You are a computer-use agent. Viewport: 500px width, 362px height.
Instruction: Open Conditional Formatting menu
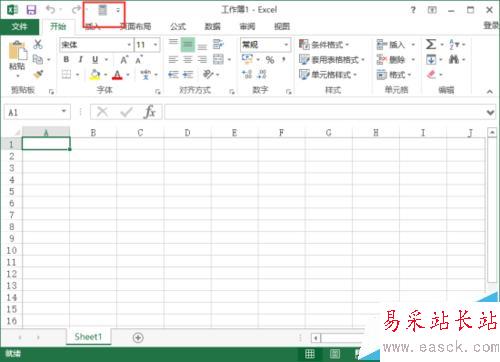pos(324,44)
